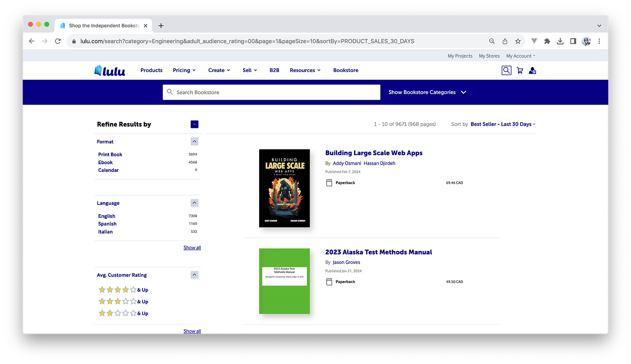Click the browser back arrow

pyautogui.click(x=31, y=41)
